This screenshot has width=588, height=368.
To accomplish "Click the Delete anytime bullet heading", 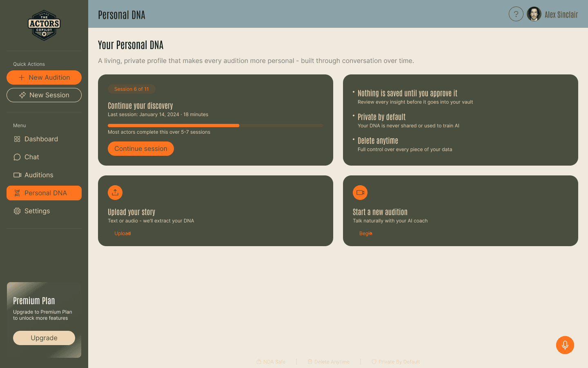I will pos(378,141).
